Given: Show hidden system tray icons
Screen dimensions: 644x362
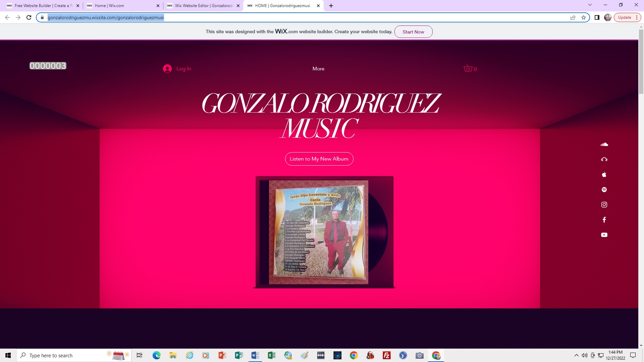Looking at the screenshot, I should pos(576,355).
